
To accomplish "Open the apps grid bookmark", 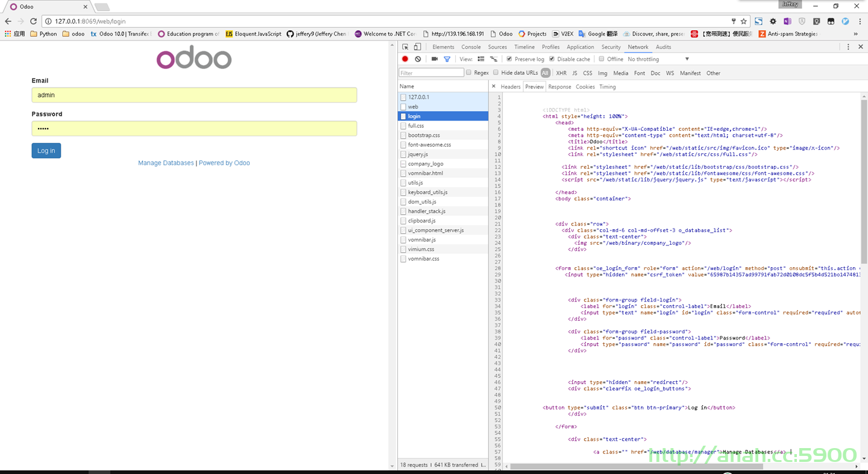I will click(14, 34).
